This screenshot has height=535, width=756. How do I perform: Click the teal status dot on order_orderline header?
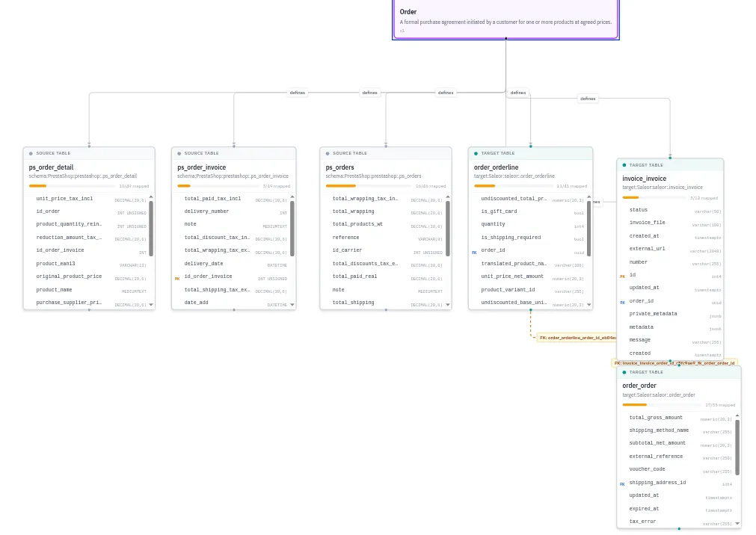476,153
